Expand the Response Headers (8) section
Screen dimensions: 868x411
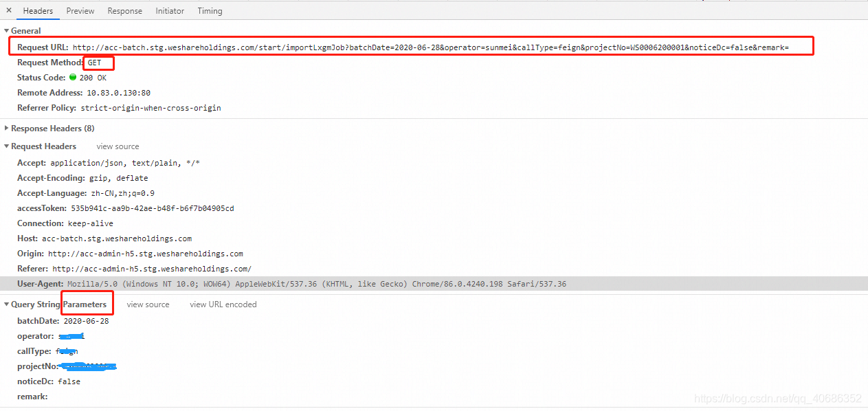7,129
